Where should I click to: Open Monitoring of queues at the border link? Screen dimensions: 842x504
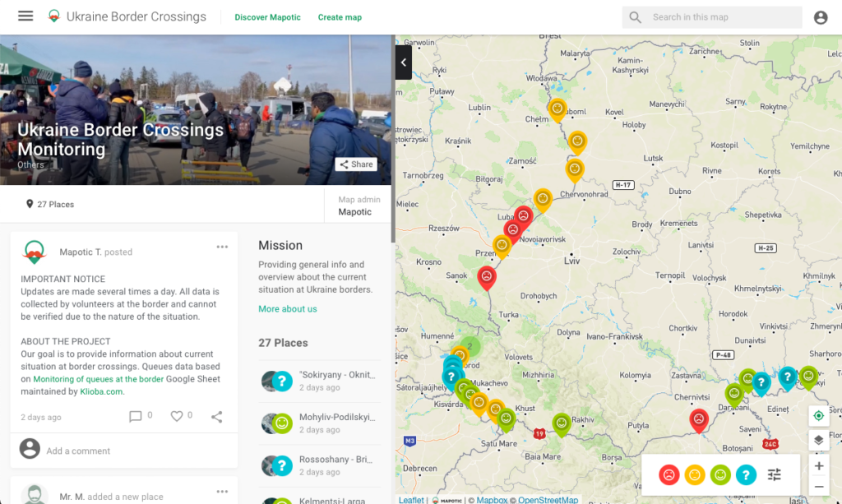[x=99, y=379]
